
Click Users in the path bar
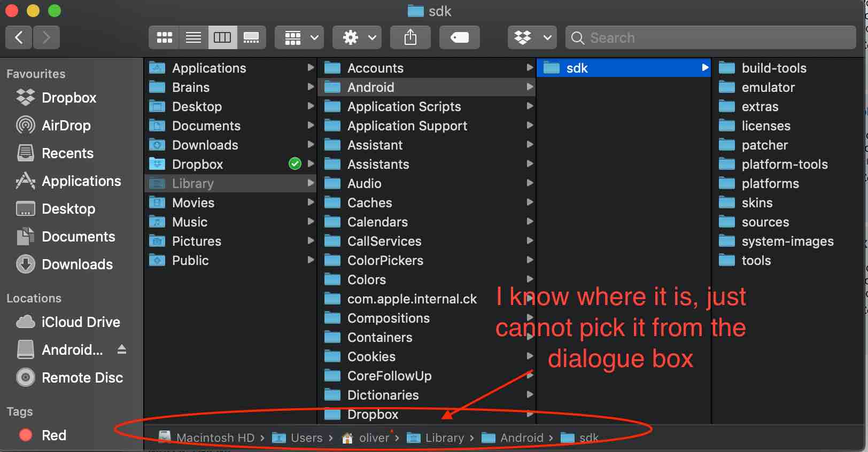tap(306, 438)
